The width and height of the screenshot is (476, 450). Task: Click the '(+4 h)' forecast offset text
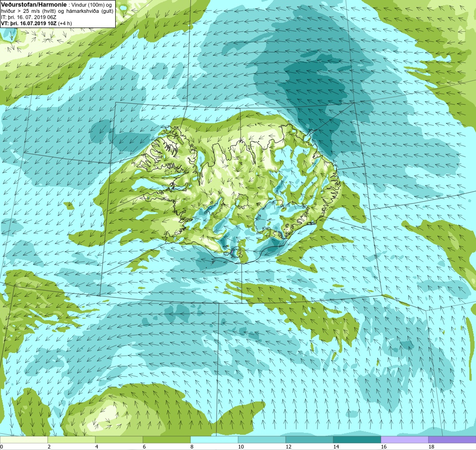tap(65, 23)
